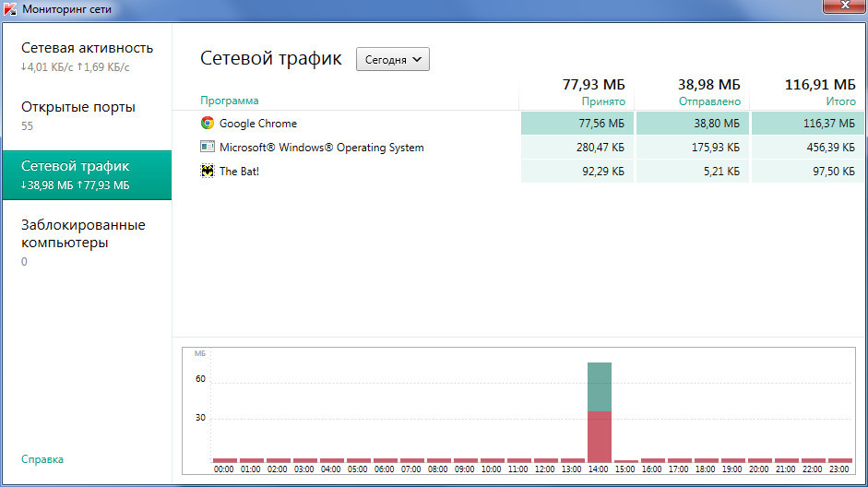Click the Microsoft Windows Operating System icon
The image size is (868, 487).
click(208, 147)
